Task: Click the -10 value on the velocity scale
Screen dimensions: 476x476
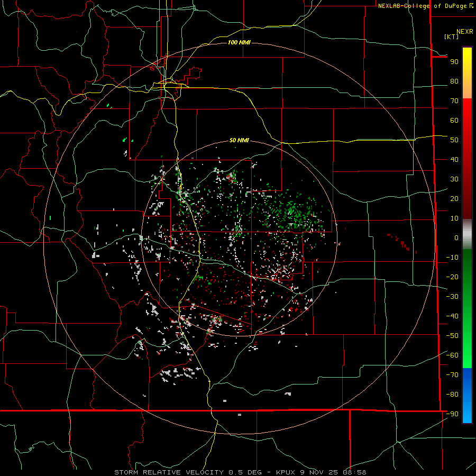Action: tap(452, 258)
